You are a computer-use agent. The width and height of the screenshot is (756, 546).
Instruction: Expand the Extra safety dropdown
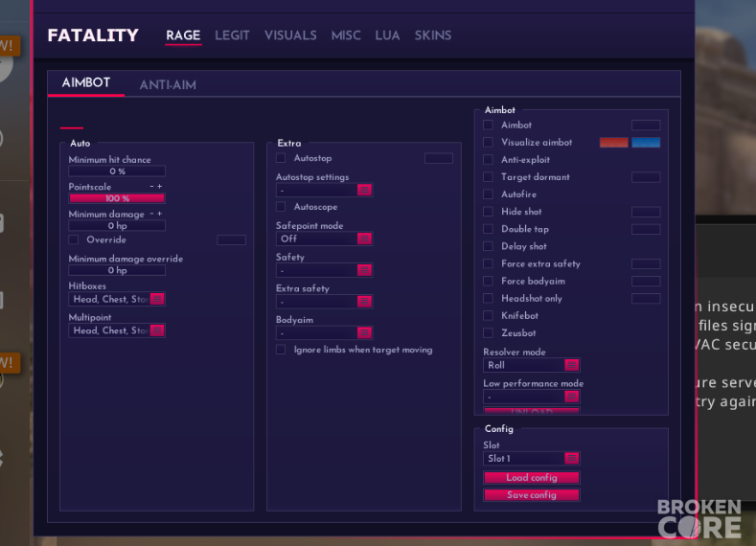coord(324,301)
